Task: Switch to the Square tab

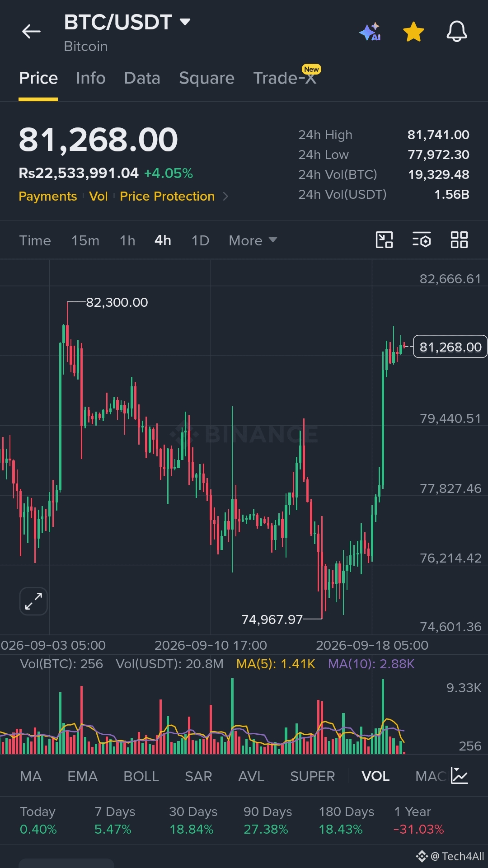Action: 206,78
